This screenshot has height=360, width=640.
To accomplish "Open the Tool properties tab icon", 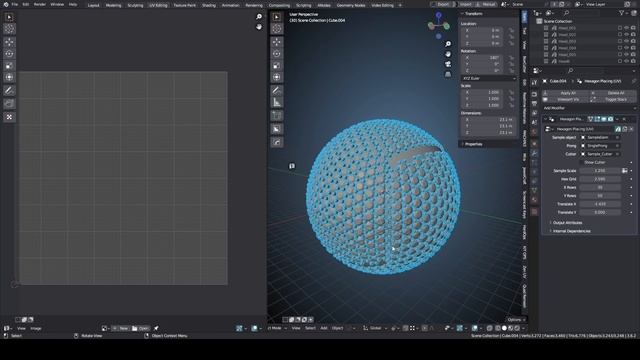I will [x=534, y=82].
